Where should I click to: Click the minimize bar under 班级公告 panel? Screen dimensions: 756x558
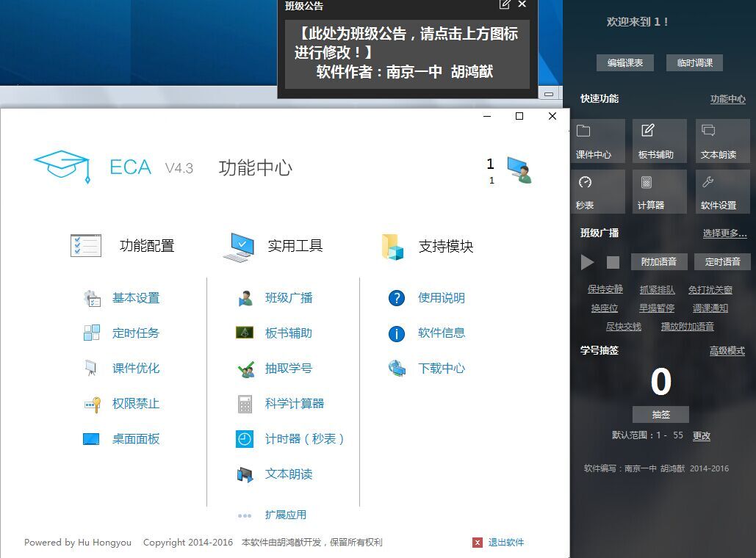tap(549, 94)
